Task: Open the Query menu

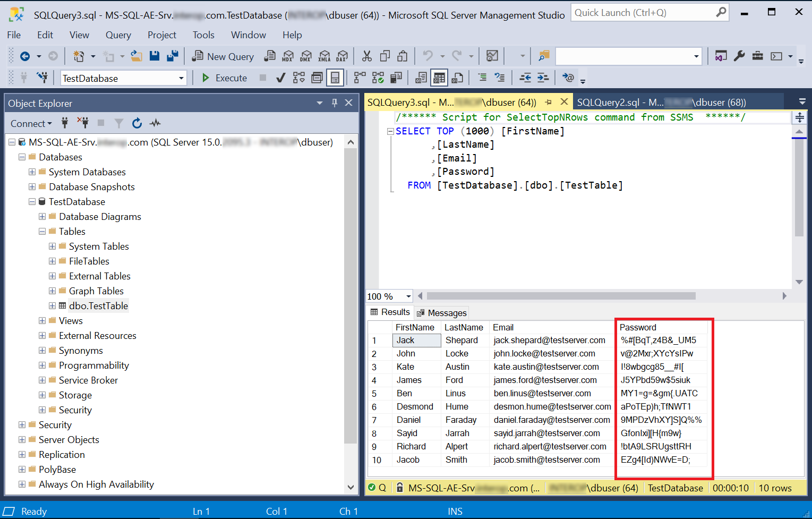Action: [118, 35]
